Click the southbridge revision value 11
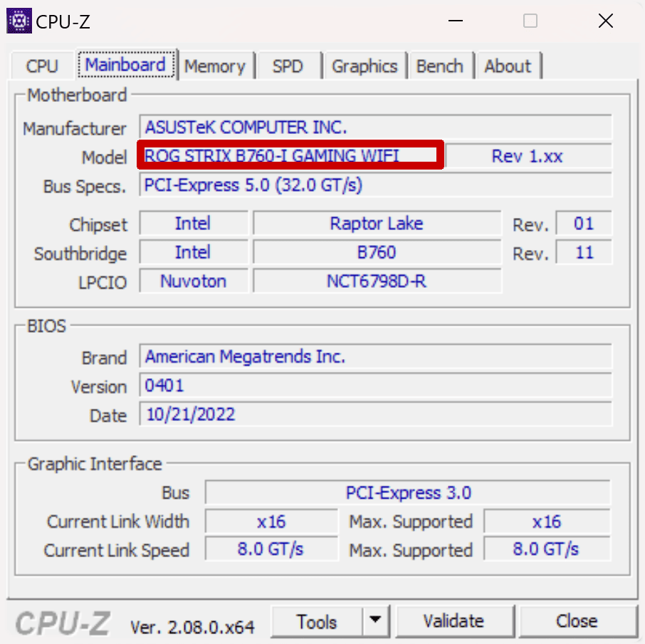The image size is (645, 644). click(584, 252)
